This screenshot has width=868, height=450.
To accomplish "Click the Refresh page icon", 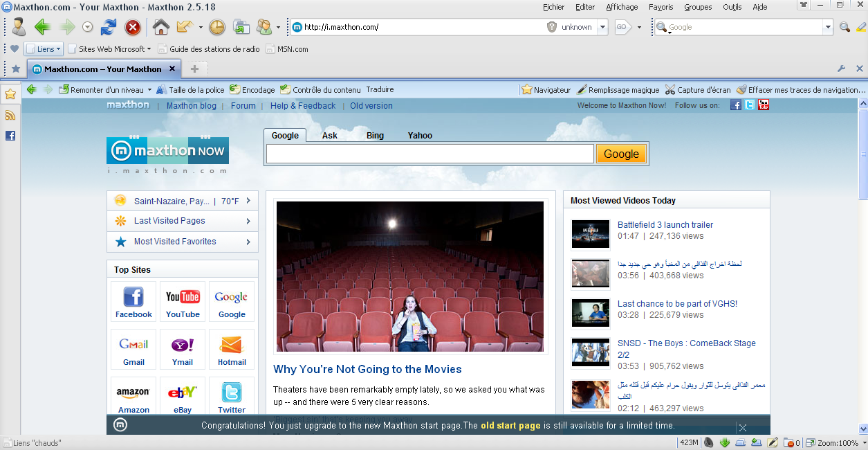I will [x=109, y=27].
